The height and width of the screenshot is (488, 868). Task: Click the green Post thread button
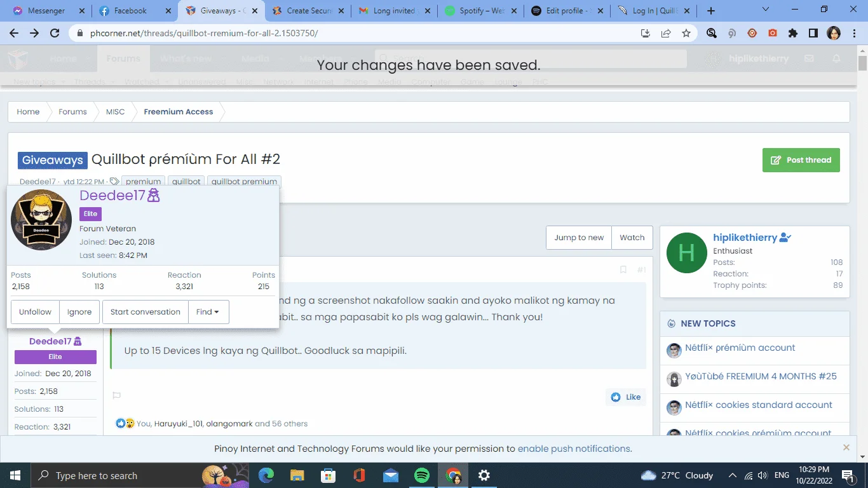tap(801, 160)
